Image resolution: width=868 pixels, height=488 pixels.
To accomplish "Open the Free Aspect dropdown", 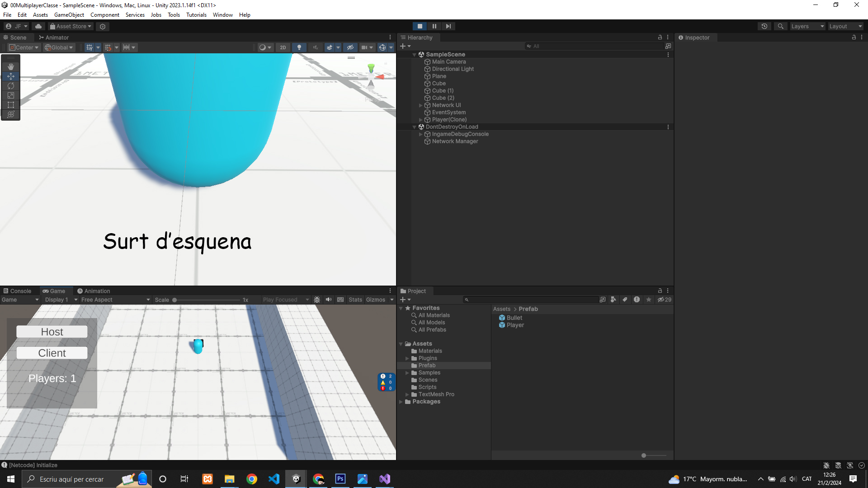I will tap(115, 300).
